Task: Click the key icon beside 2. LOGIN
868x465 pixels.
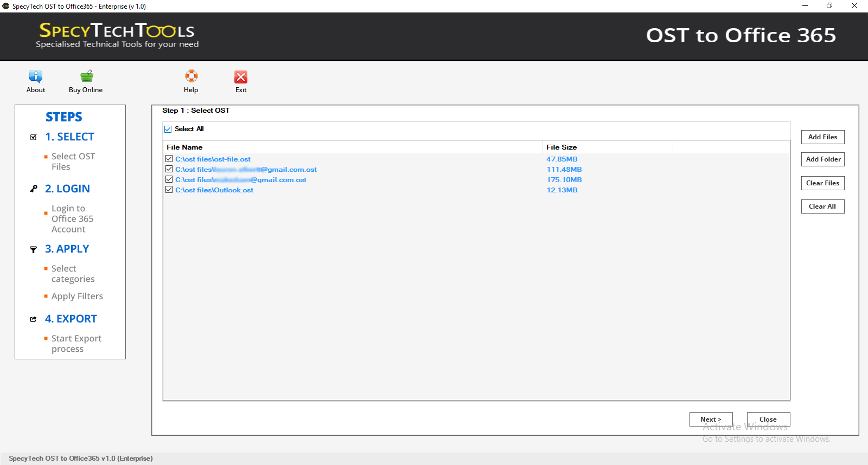Action: 34,189
